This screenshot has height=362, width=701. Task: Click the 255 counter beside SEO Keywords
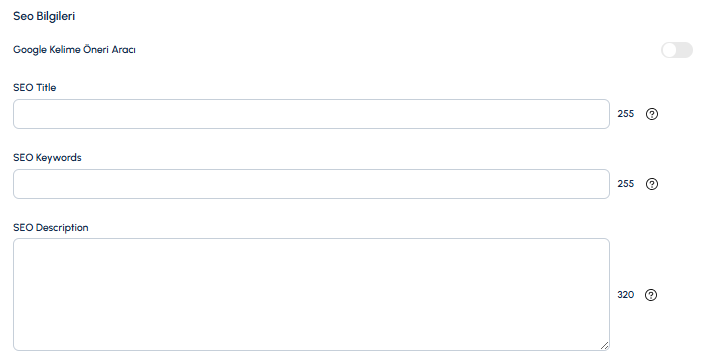click(x=625, y=184)
